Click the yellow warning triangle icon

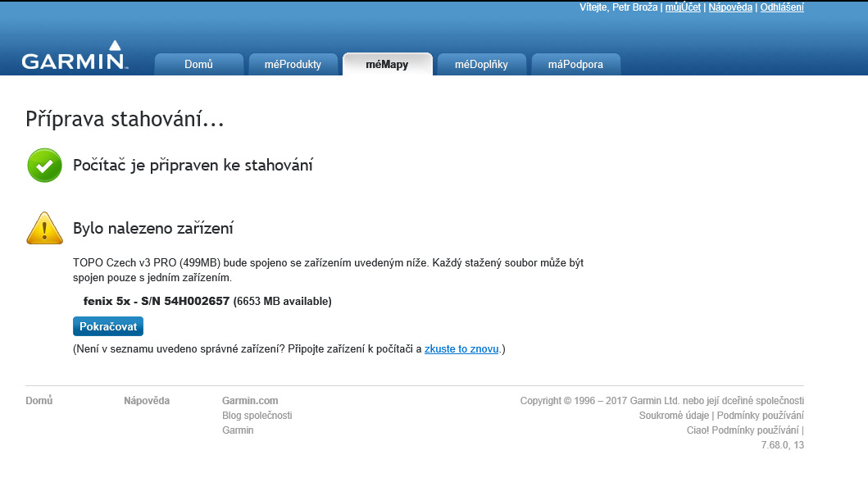pyautogui.click(x=45, y=228)
